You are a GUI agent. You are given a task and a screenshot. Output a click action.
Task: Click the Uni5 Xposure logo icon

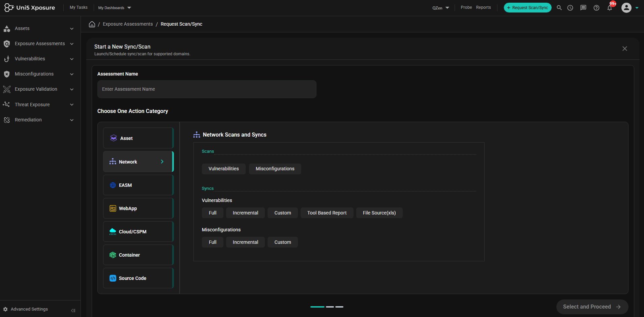(x=9, y=7)
